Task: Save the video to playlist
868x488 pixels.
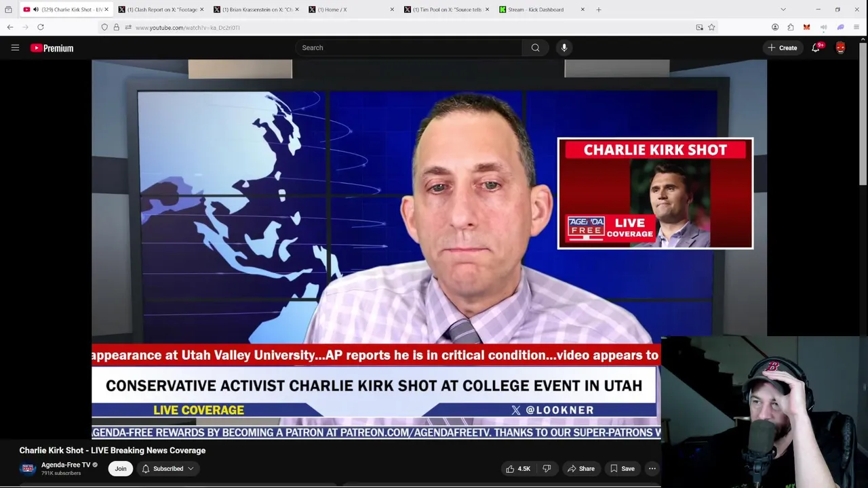Action: pos(622,468)
